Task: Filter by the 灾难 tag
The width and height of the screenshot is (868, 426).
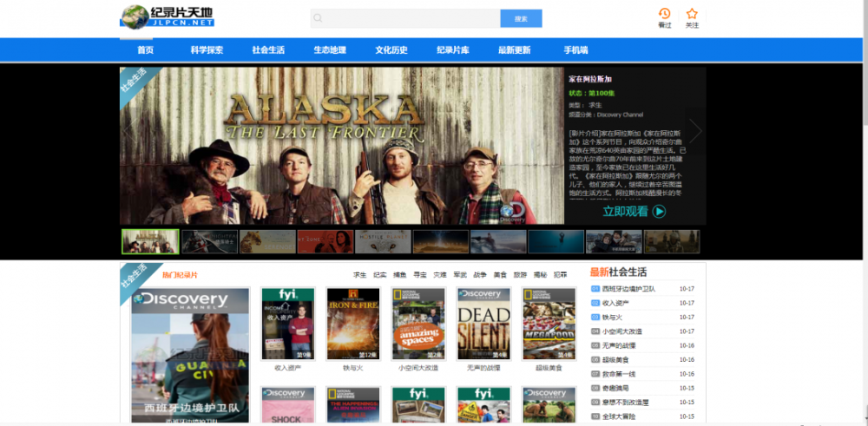Action: point(440,275)
